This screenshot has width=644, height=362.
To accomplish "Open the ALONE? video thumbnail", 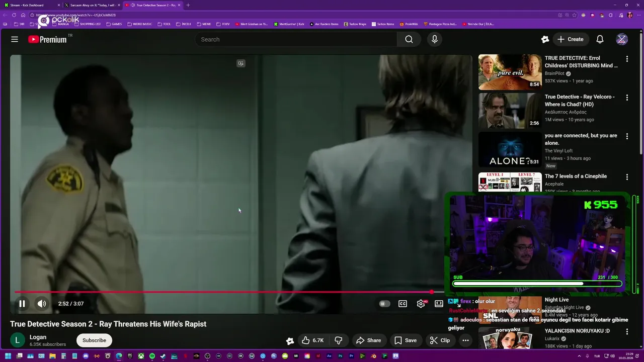I will click(x=510, y=149).
